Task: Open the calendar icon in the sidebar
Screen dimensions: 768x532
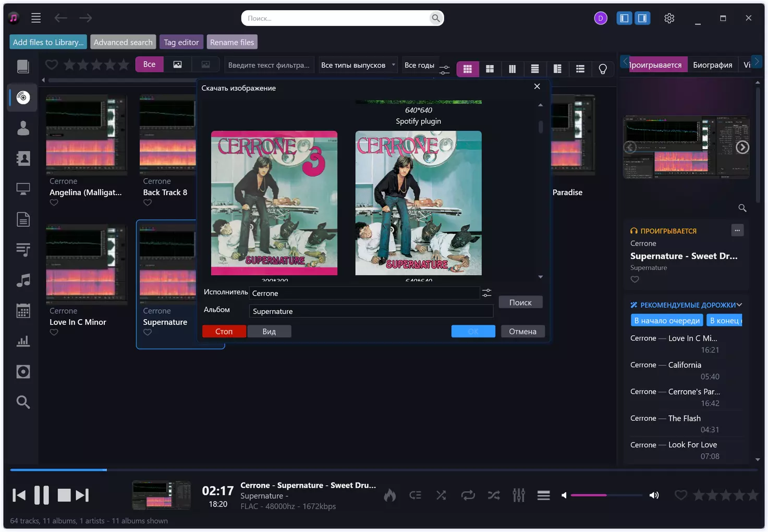Action: click(23, 311)
